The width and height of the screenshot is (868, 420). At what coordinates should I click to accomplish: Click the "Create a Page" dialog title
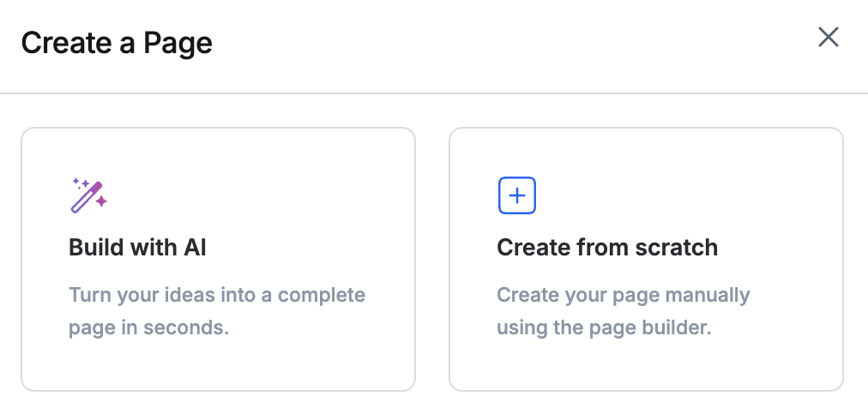pyautogui.click(x=117, y=42)
